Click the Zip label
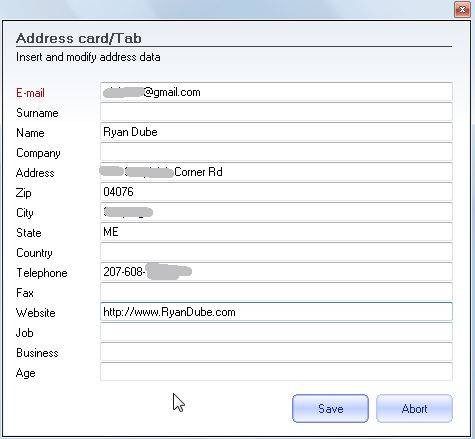The width and height of the screenshot is (475, 439). click(24, 193)
